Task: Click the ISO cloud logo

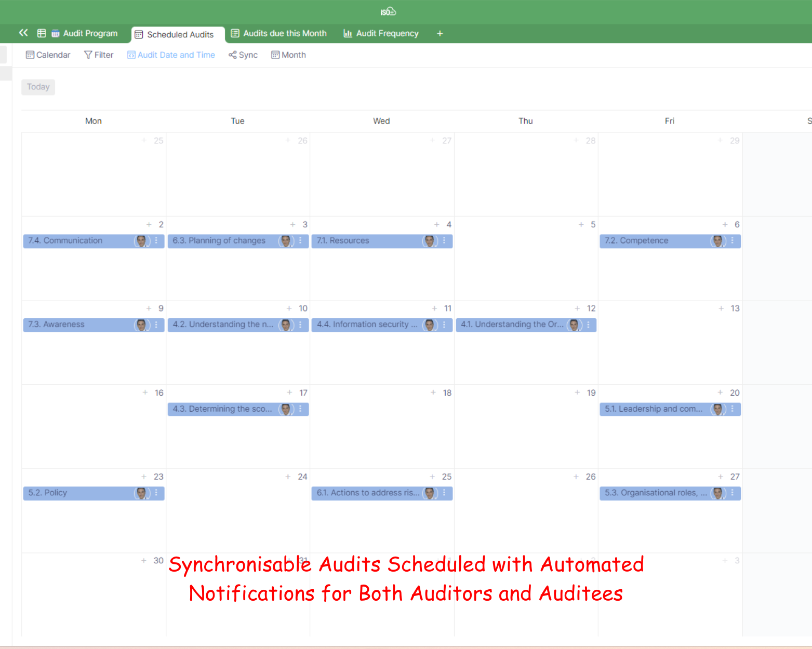Action: pos(388,11)
